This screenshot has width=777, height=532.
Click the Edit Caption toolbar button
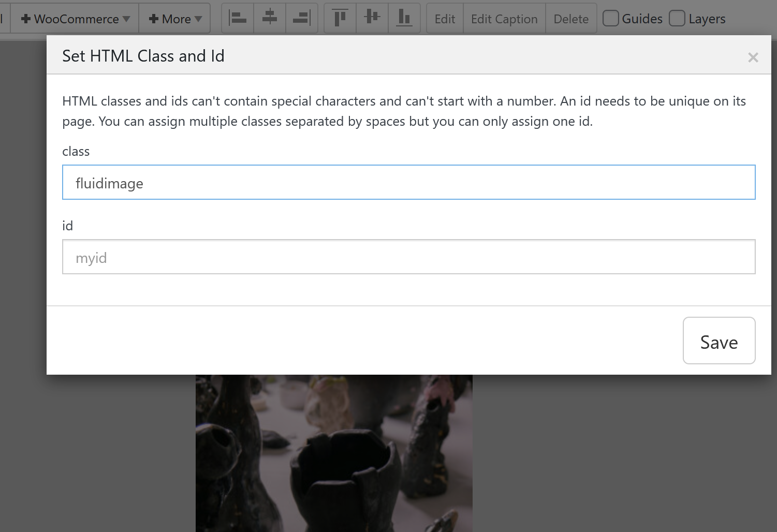[504, 19]
